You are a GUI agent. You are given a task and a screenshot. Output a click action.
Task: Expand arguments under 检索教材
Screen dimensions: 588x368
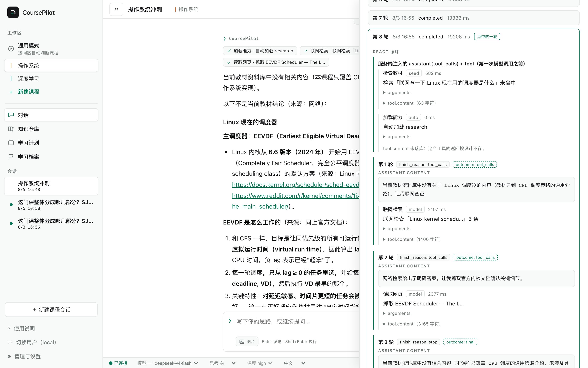point(396,92)
